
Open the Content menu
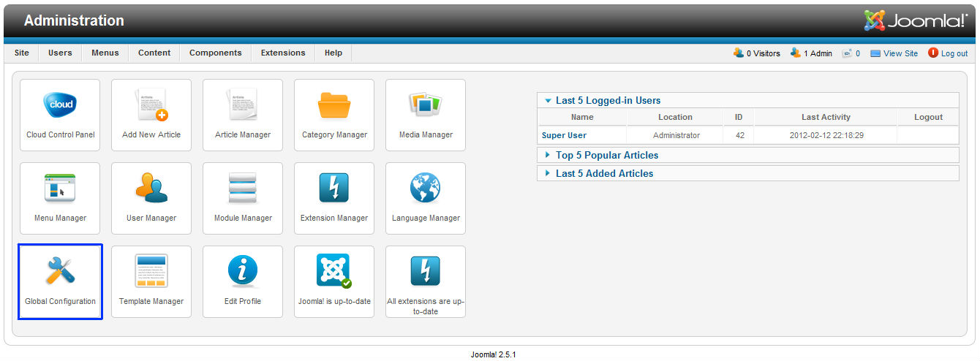(x=154, y=53)
